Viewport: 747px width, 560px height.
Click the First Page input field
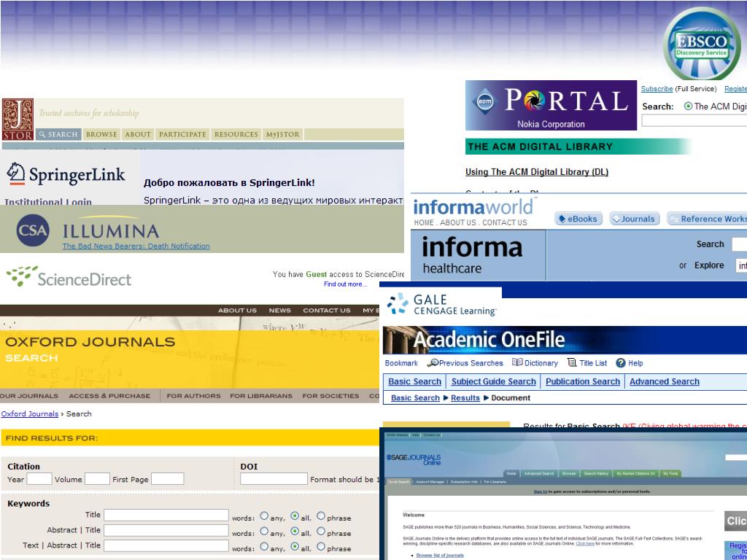pos(167,479)
